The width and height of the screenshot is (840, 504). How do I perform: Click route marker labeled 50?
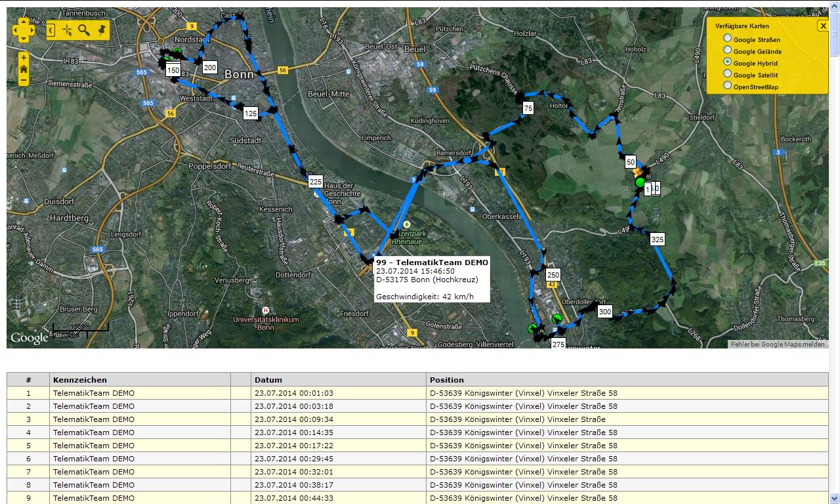(x=631, y=162)
